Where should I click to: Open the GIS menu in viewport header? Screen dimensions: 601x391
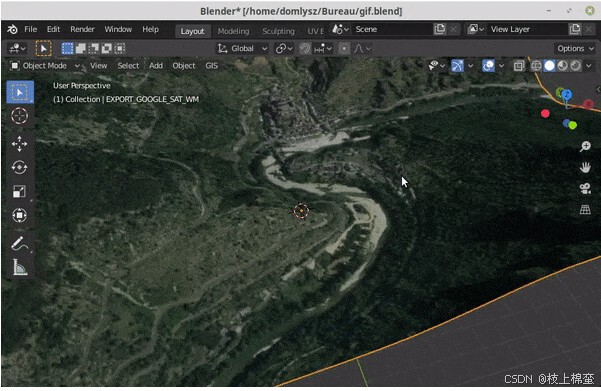point(211,66)
